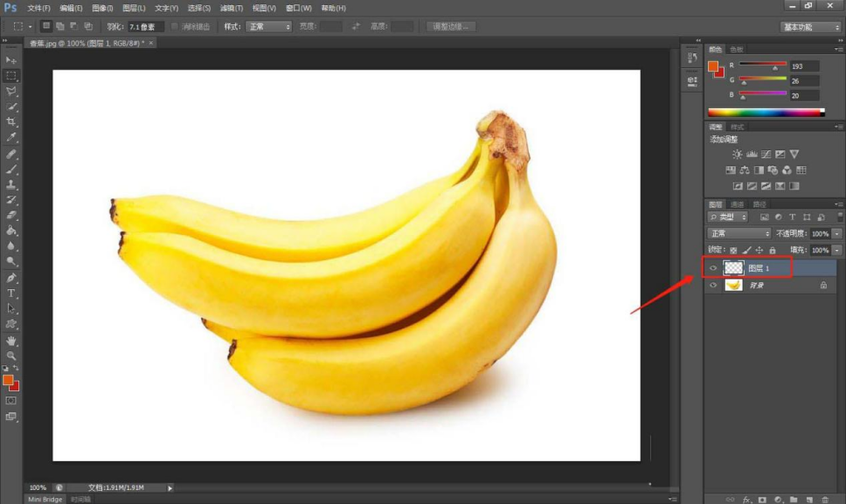Select the Crop tool
The height and width of the screenshot is (504, 846).
[11, 121]
